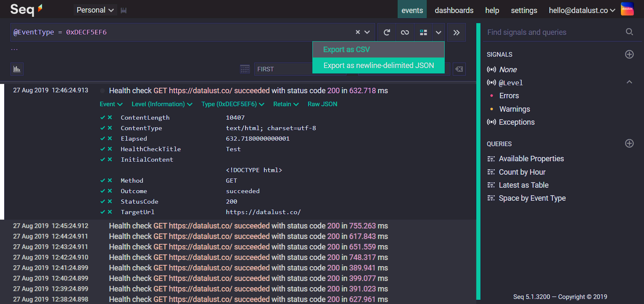Filter for matching ContentLength values
This screenshot has height=304, width=644.
point(103,118)
